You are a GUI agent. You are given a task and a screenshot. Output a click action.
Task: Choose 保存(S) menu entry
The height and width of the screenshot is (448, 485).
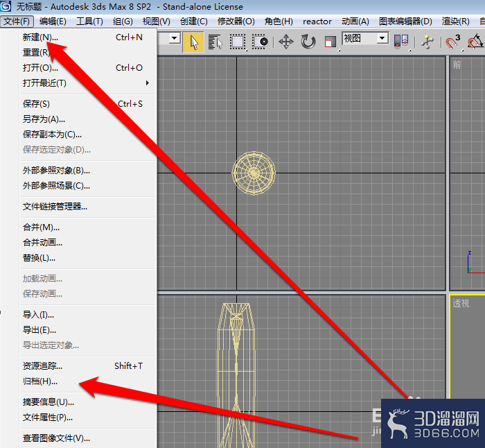coord(88,104)
